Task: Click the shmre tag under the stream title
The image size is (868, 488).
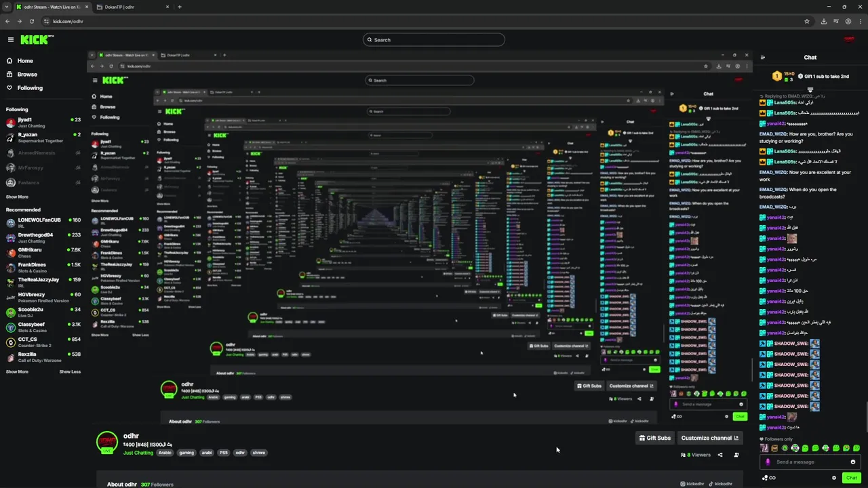Action: [x=258, y=453]
